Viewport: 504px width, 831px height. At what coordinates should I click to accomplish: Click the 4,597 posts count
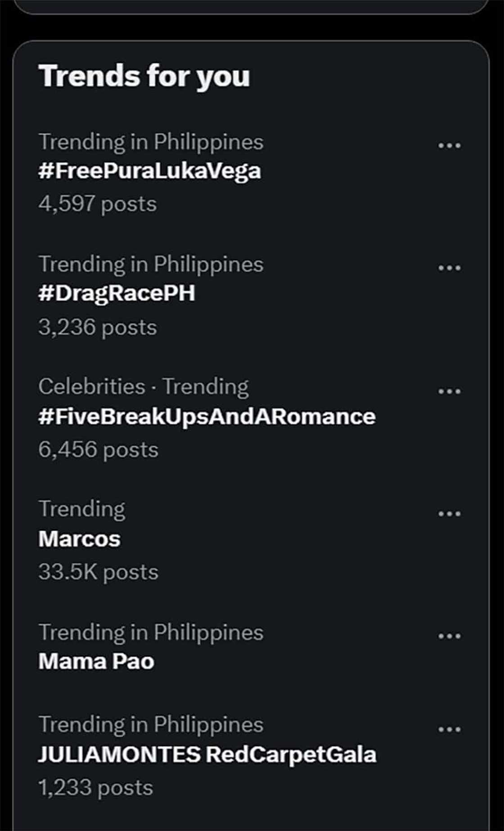pos(98,204)
